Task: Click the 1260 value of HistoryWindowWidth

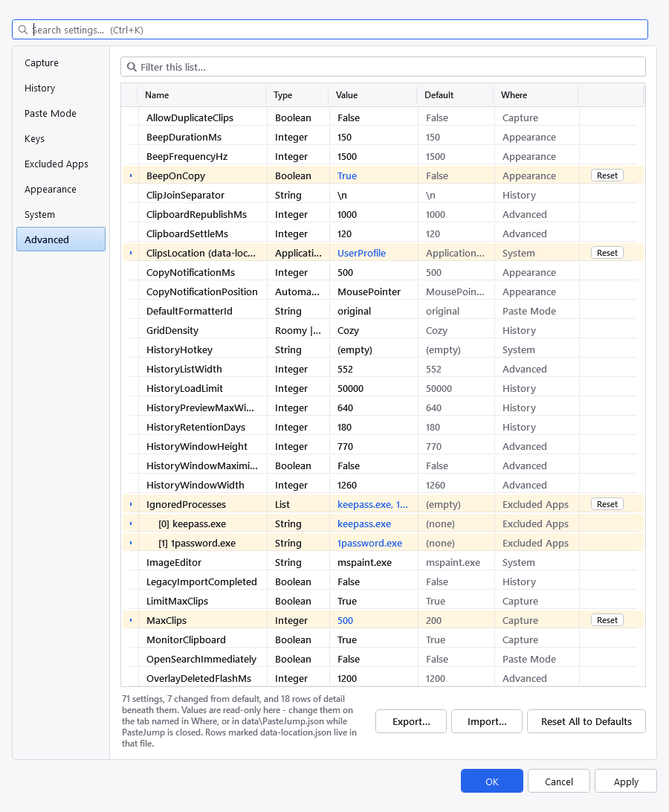Action: coord(347,485)
